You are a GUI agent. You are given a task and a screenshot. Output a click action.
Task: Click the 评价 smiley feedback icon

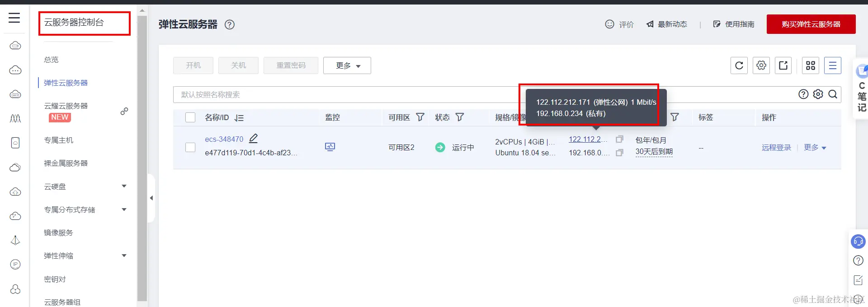pos(609,24)
